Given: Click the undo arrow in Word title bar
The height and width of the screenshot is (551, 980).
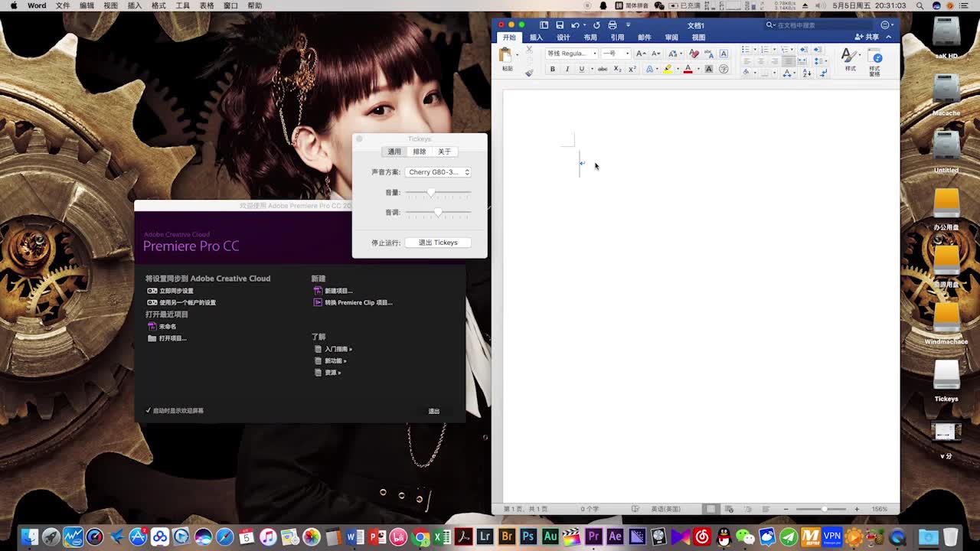Looking at the screenshot, I should click(574, 25).
